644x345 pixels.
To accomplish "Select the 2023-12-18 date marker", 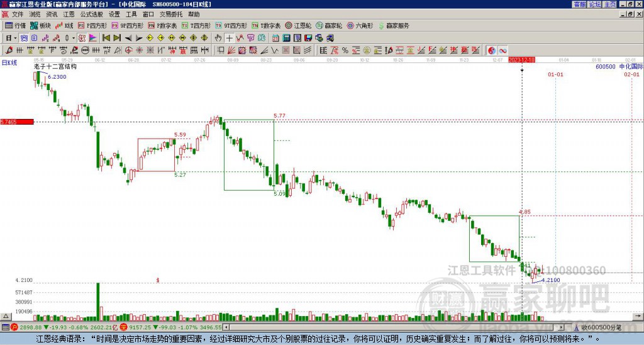I will [521, 60].
